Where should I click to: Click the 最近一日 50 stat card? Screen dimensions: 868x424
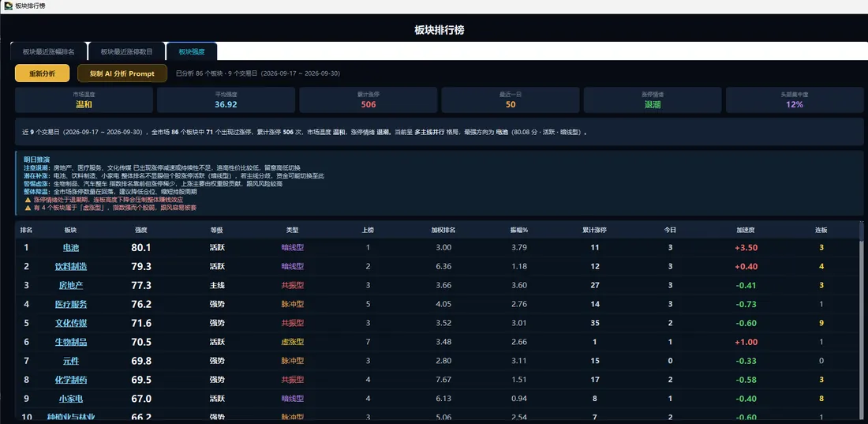coord(511,99)
